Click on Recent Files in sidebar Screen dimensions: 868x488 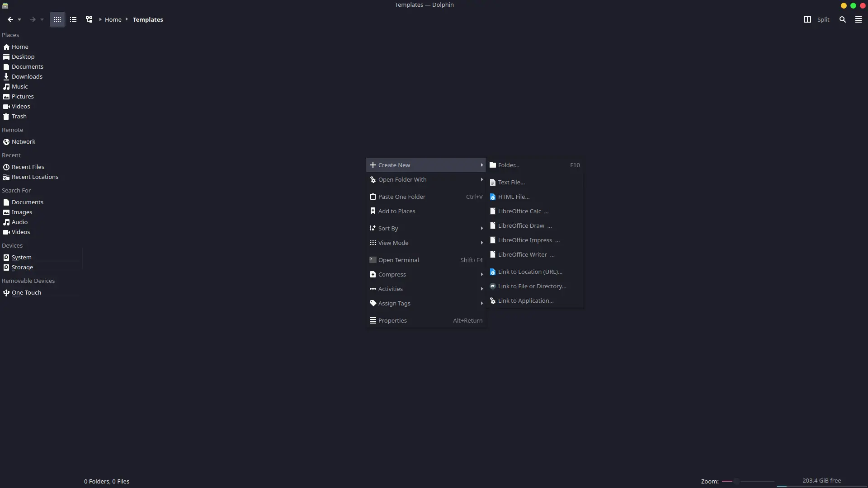click(x=28, y=167)
